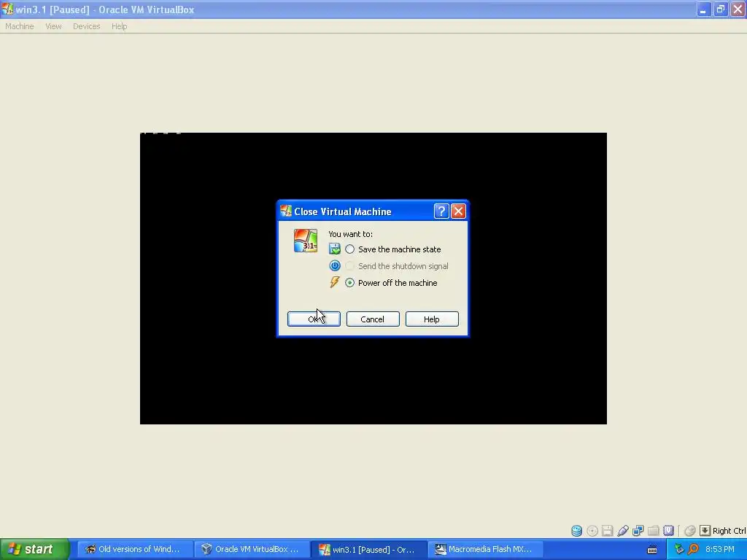Select win3.1 [Paused] taskbar item
The image size is (747, 560).
tap(368, 549)
